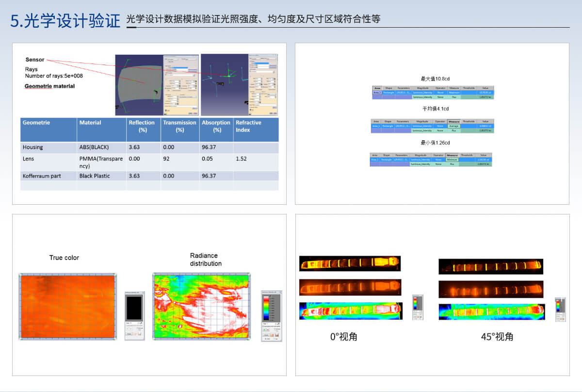The image size is (582, 392).
Task: Click the black preview box in True color panel
Action: (133, 308)
